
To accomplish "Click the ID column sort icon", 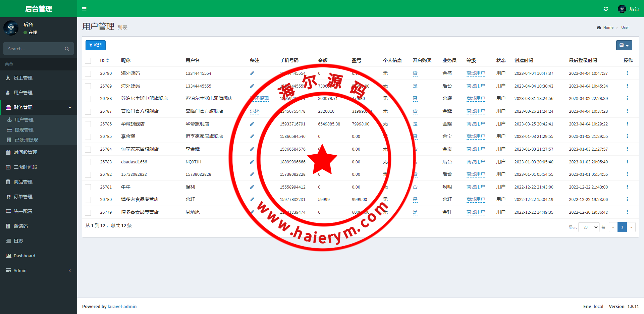I will tap(107, 61).
